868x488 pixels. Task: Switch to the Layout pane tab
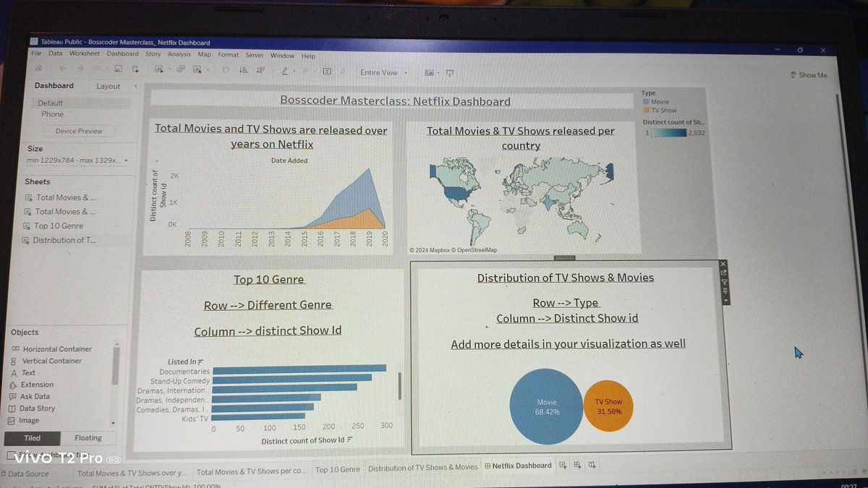(x=109, y=86)
